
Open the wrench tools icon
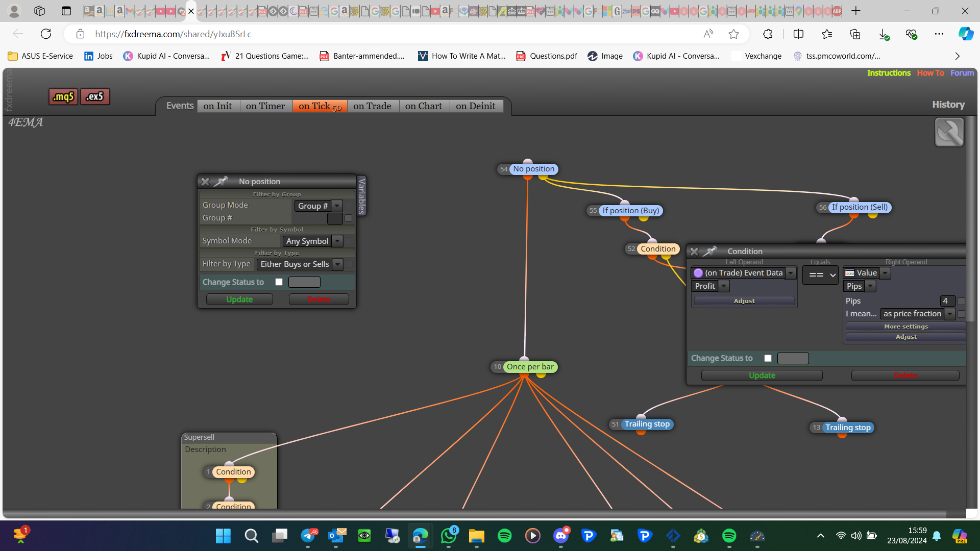(x=949, y=132)
